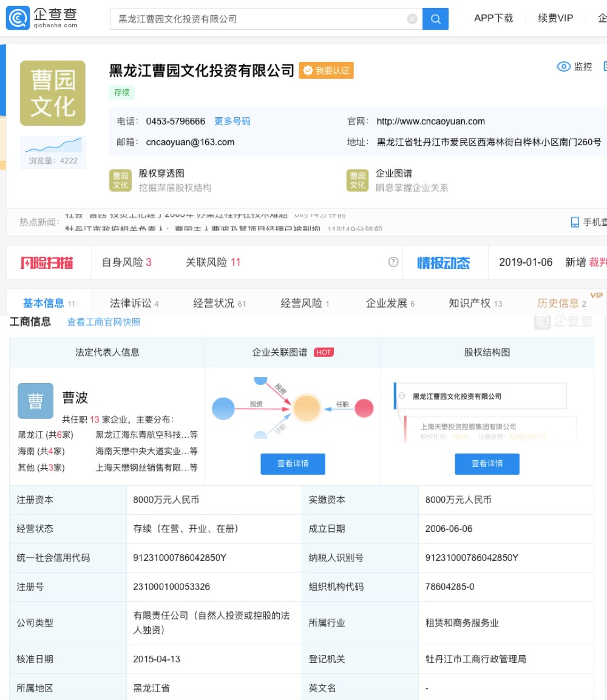Click the 曹 legal representative avatar

tap(35, 401)
